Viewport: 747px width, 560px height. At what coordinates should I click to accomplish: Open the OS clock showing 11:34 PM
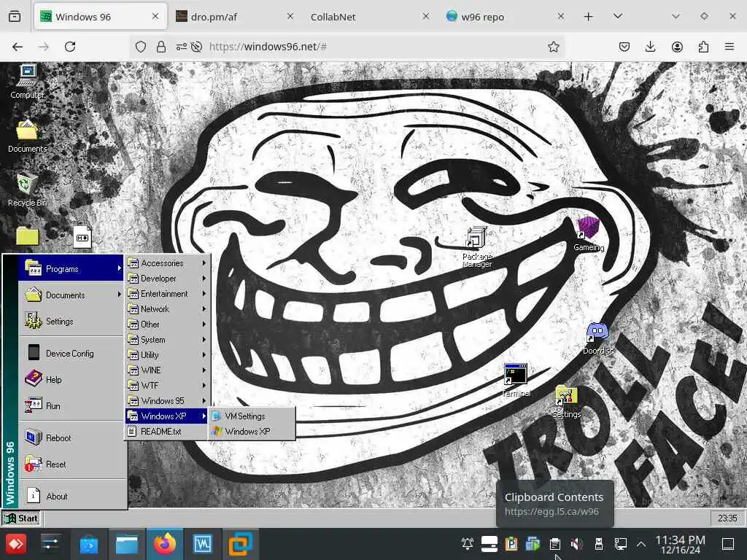[x=681, y=544]
